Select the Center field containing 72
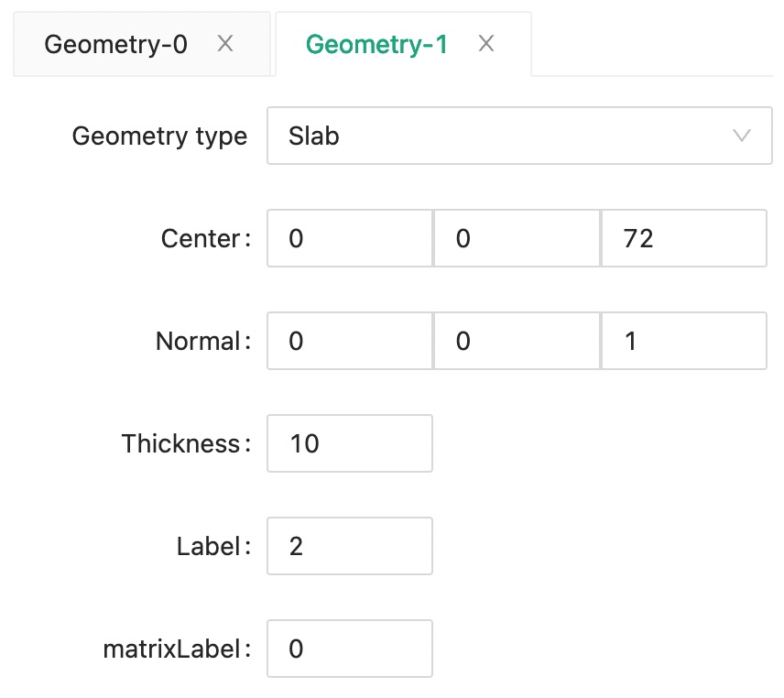 pyautogui.click(x=684, y=239)
